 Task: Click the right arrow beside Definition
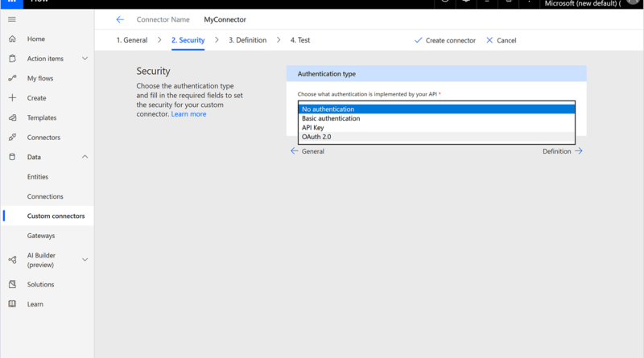point(579,151)
